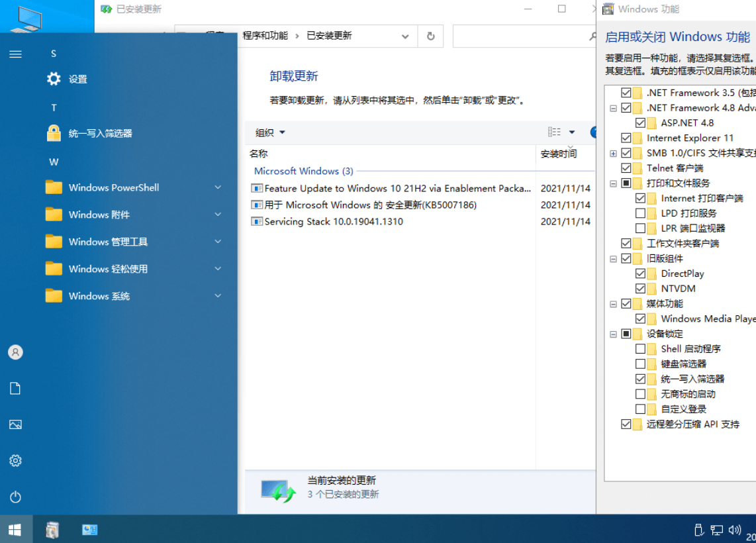
Task: Select the Feature Update 21H2 item icon
Action: tap(257, 188)
